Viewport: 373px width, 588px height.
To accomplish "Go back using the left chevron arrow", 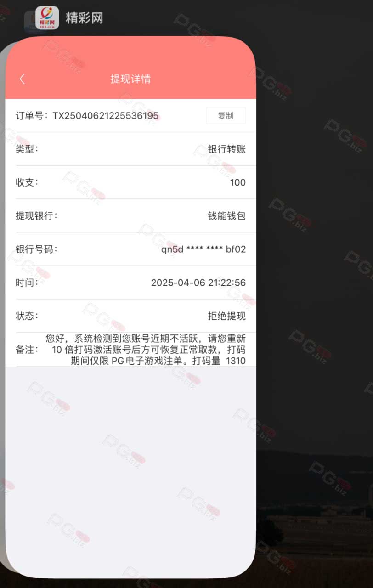I will [x=22, y=79].
